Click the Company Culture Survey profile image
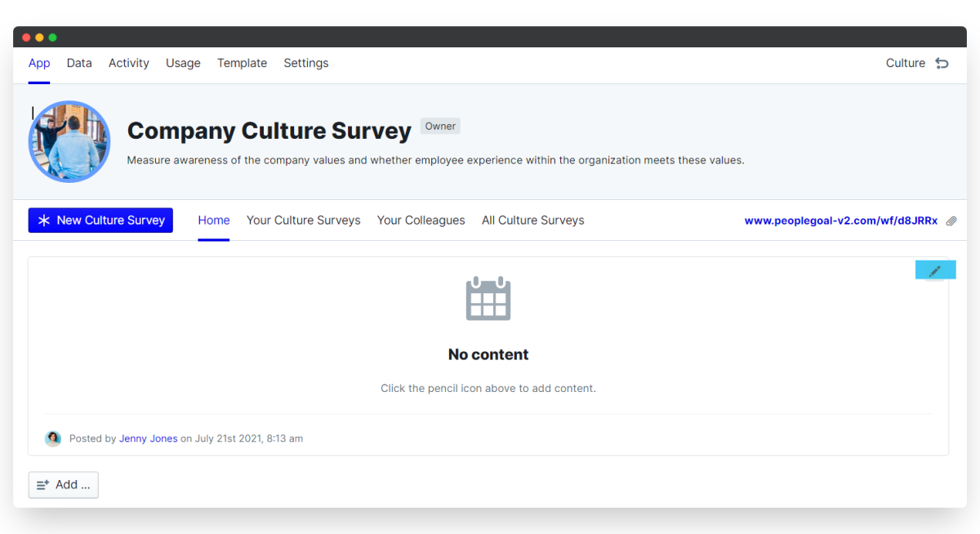 point(69,141)
